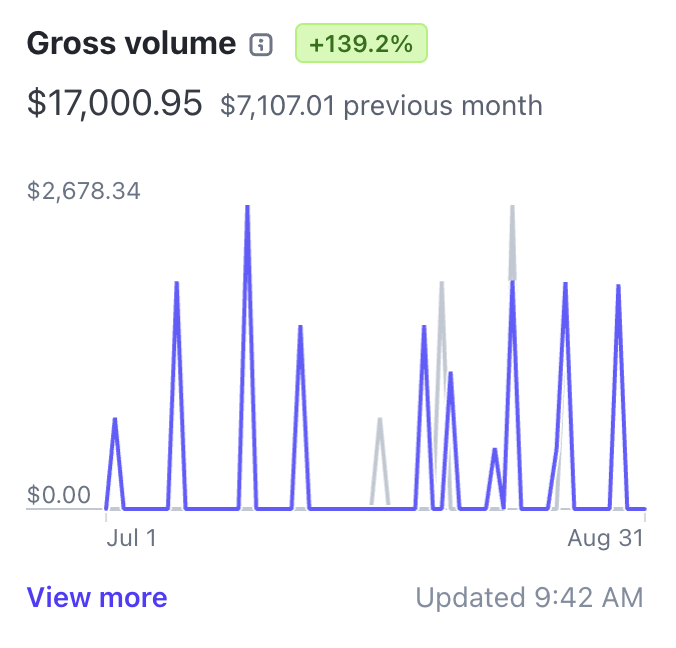This screenshot has width=676, height=648.
Task: Click the Updated 9:42 AM timestamp
Action: pyautogui.click(x=530, y=598)
